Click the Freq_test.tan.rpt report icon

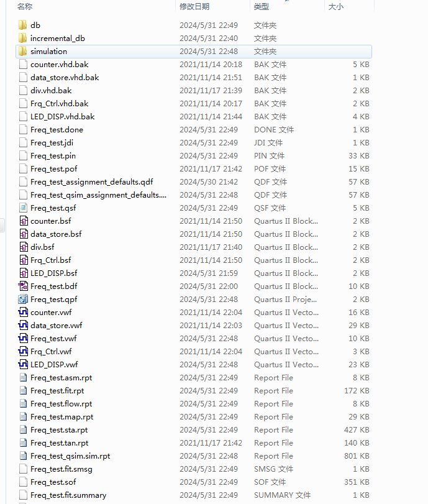click(x=23, y=443)
